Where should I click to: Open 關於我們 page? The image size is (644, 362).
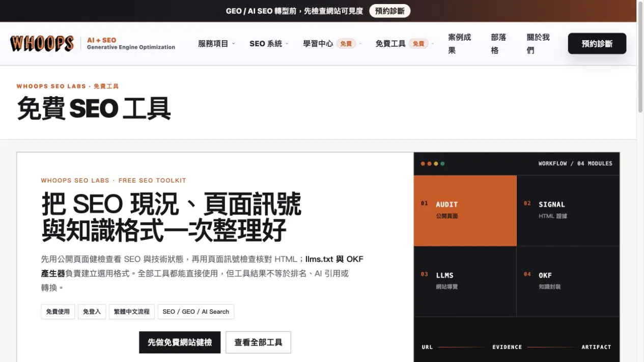pos(538,44)
